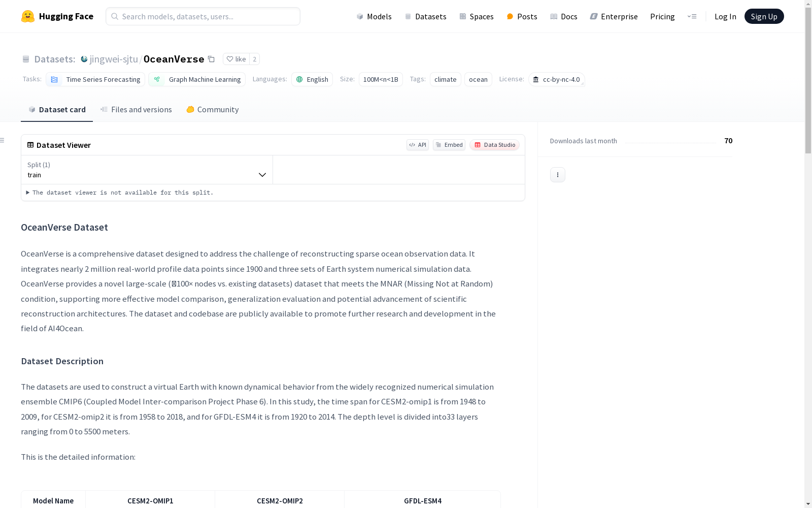This screenshot has width=812, height=508.
Task: Switch to the Dataset card tab
Action: [57, 110]
